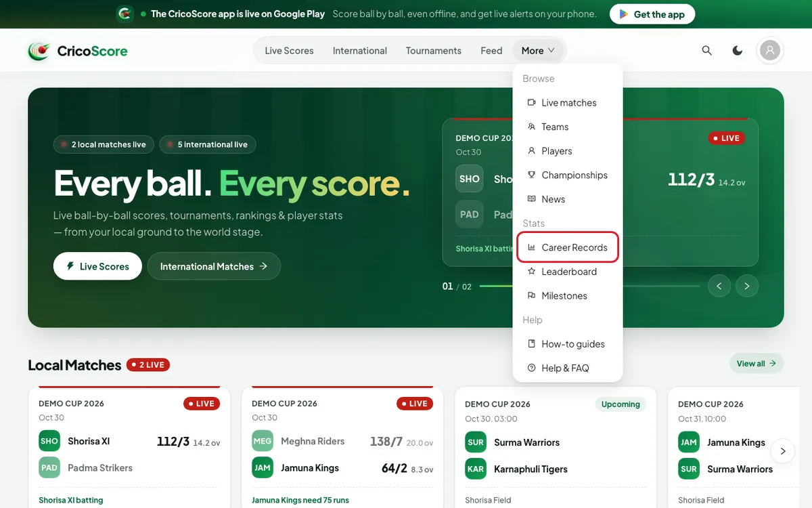Click the 64/2 Jamuna Kings score
812x508 pixels.
coord(394,468)
